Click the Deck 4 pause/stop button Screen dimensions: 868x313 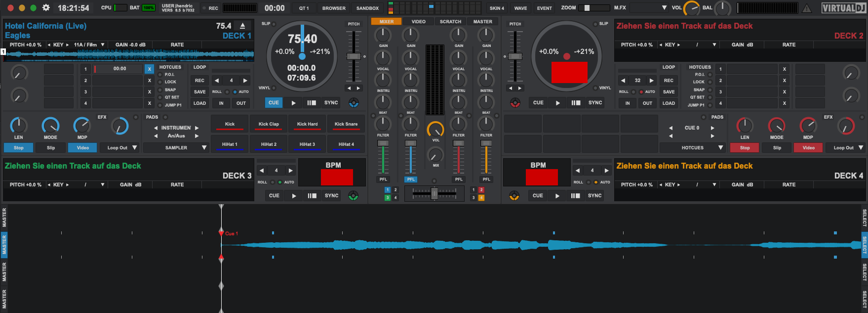pyautogui.click(x=576, y=196)
